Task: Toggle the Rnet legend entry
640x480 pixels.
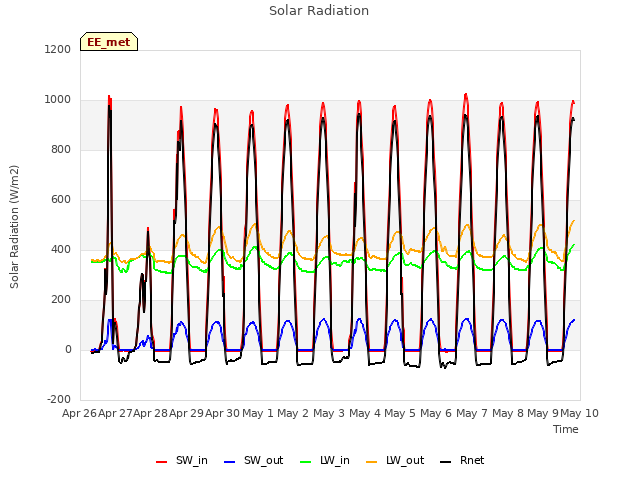Action: [x=462, y=460]
